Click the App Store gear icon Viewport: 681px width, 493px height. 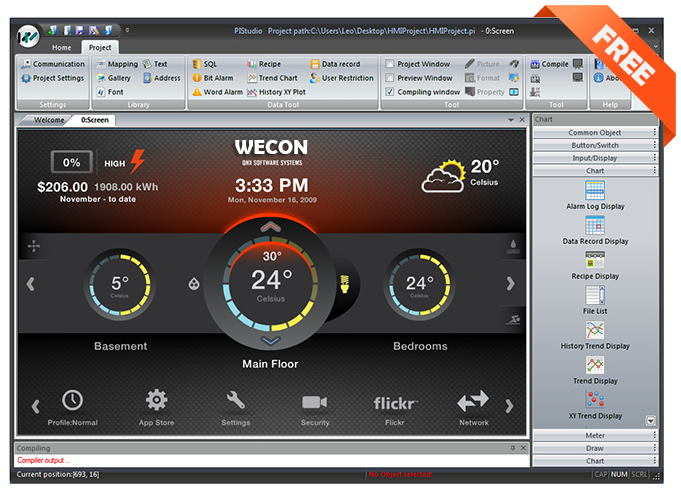pos(156,400)
